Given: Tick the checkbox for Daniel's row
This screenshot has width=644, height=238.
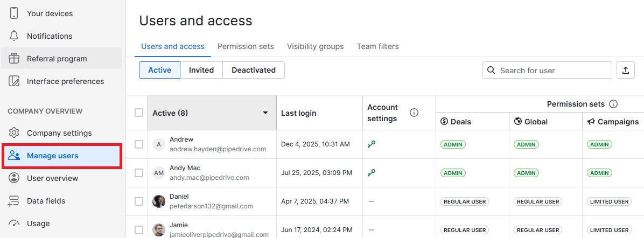Looking at the screenshot, I should (139, 201).
